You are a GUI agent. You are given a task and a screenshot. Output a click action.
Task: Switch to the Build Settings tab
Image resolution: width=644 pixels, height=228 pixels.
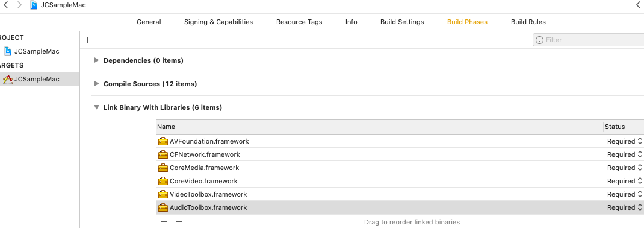pyautogui.click(x=402, y=22)
